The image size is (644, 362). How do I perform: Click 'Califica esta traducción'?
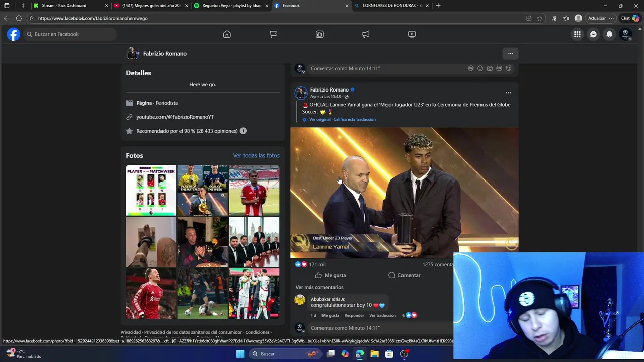coord(354,119)
